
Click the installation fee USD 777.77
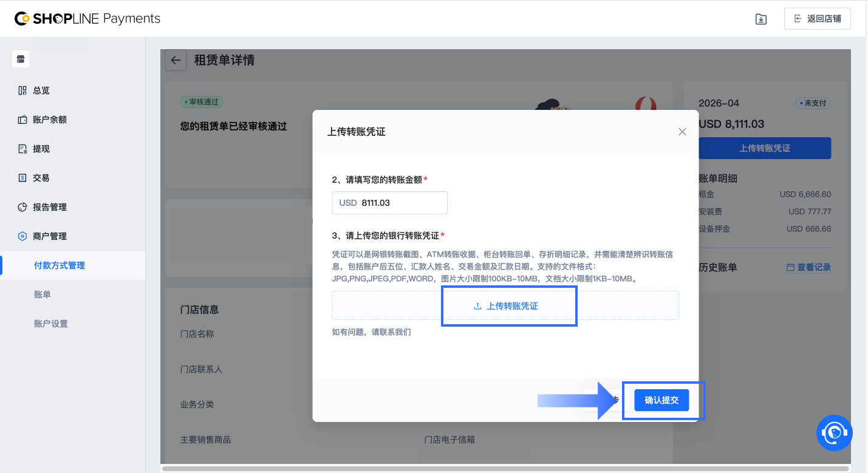click(x=810, y=212)
